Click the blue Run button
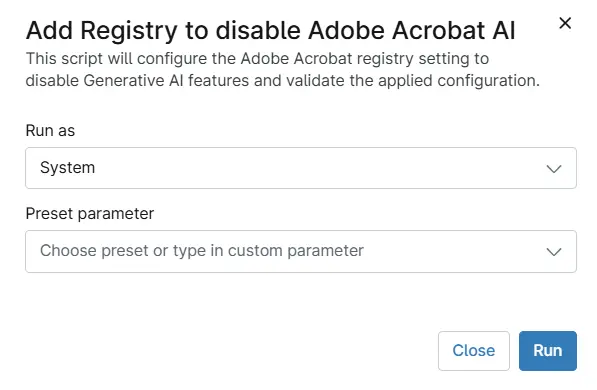Viewport: 597px width, 390px height. click(x=548, y=350)
